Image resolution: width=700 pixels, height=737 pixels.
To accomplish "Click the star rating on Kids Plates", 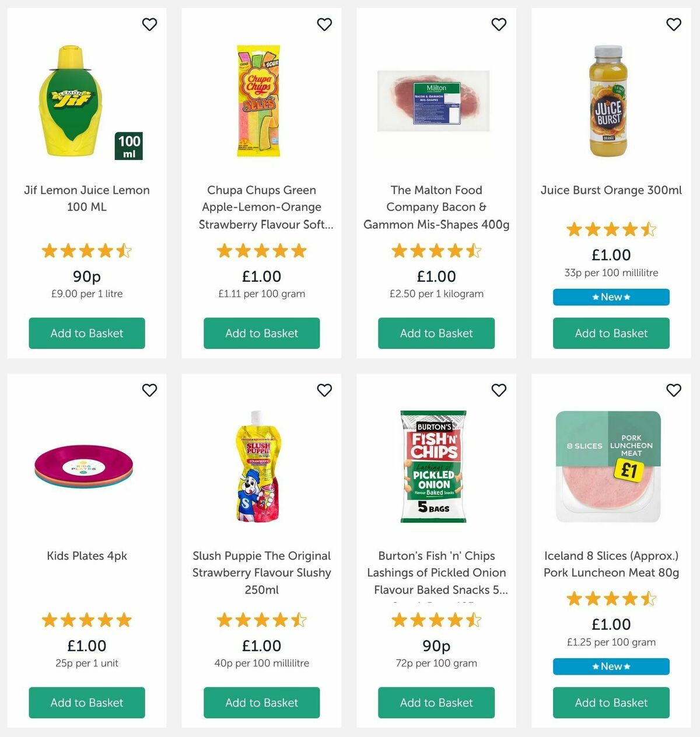I will pyautogui.click(x=86, y=620).
